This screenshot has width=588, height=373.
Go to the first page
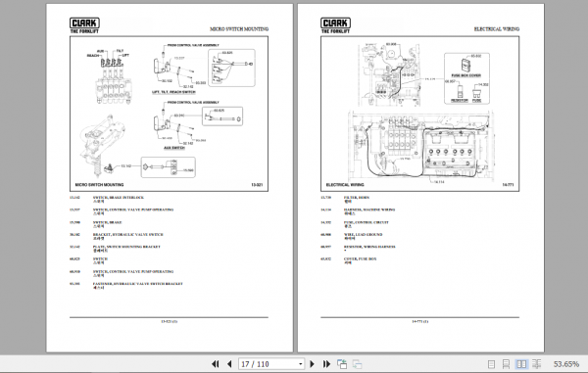coord(216,364)
